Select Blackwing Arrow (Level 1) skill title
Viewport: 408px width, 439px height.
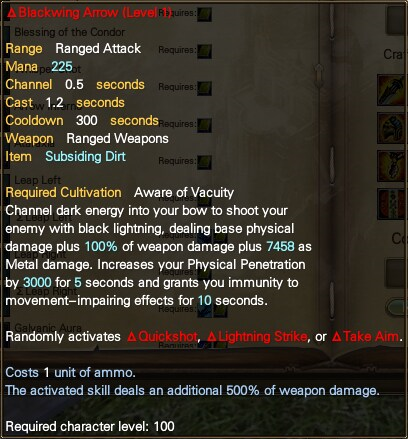(x=89, y=13)
